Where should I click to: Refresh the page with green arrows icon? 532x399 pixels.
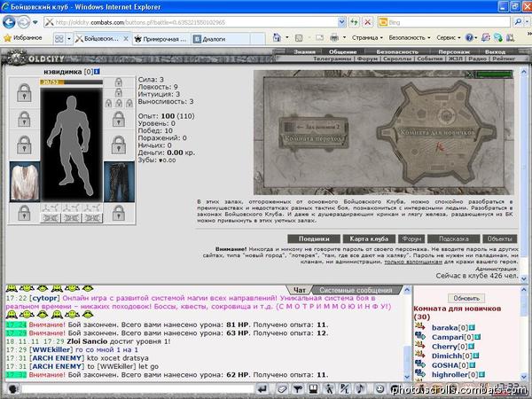354,22
